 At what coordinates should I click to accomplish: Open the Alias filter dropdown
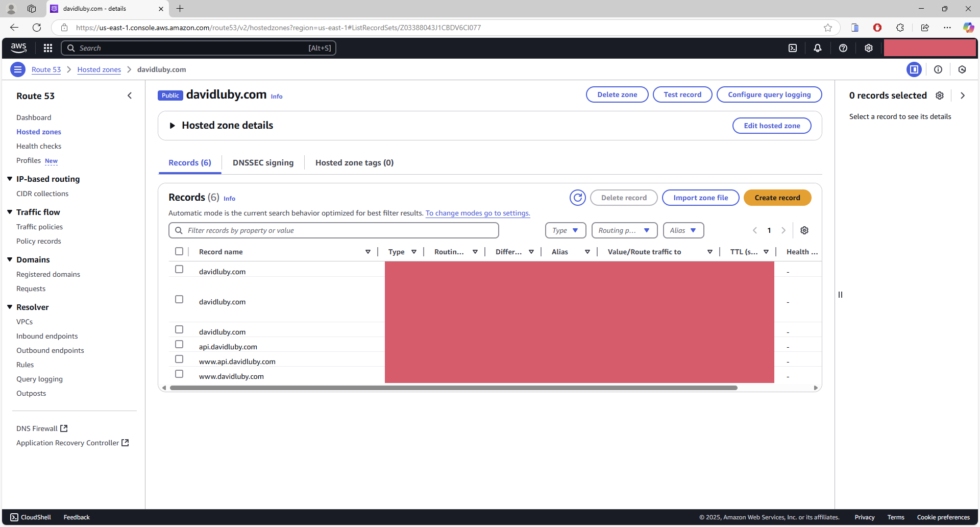click(x=683, y=230)
